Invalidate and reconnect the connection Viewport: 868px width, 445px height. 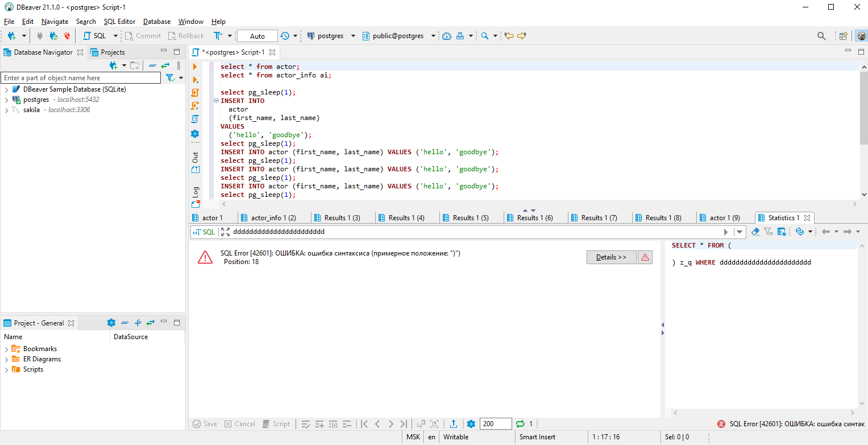tap(54, 35)
